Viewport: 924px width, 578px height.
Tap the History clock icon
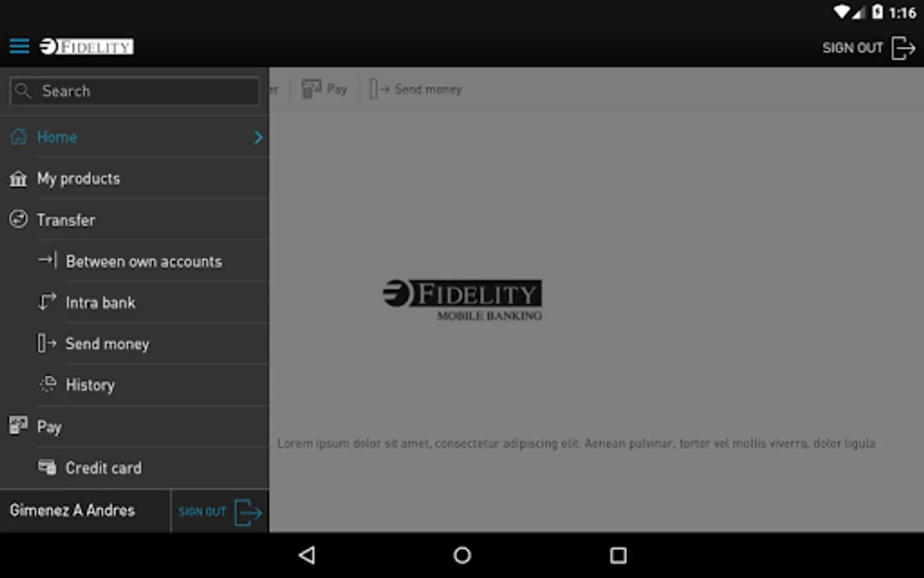coord(48,384)
